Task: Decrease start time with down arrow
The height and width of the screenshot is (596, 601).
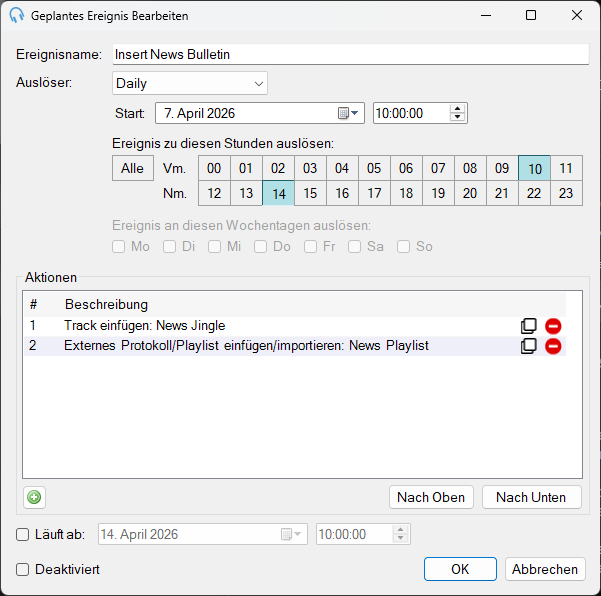Action: pos(457,117)
